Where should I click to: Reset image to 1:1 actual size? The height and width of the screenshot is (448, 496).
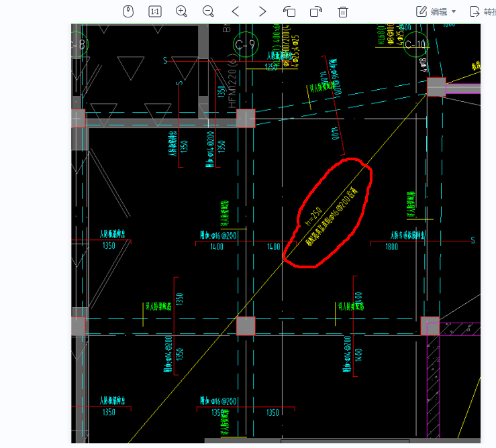[x=155, y=11]
